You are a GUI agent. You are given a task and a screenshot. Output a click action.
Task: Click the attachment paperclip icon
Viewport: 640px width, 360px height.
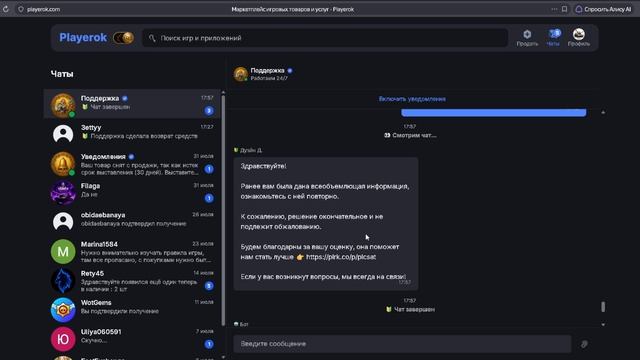click(x=584, y=344)
